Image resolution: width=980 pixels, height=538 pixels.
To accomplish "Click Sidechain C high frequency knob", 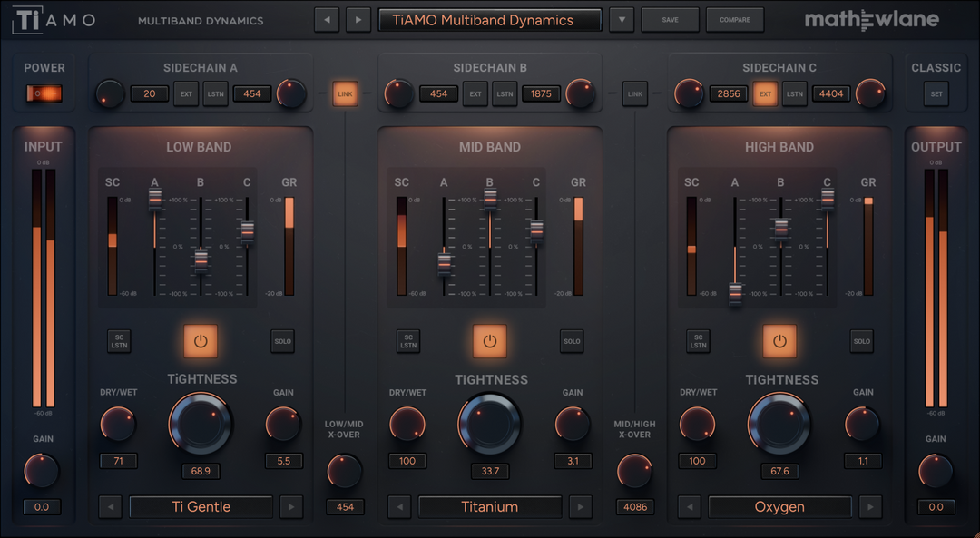I will [x=870, y=94].
